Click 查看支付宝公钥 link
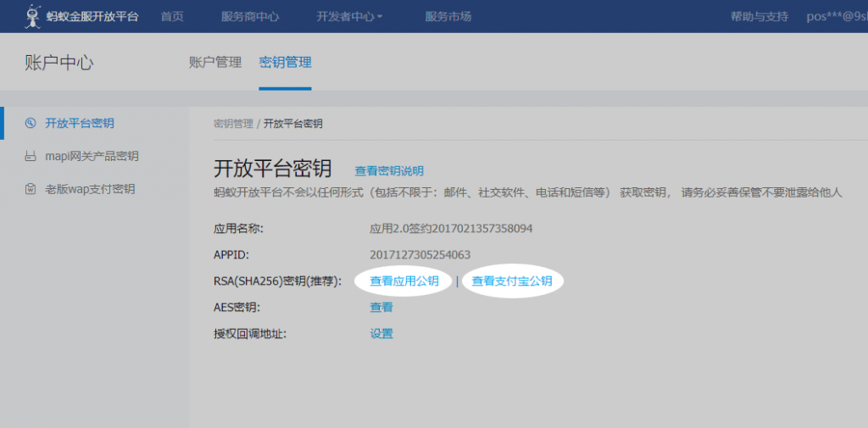The height and width of the screenshot is (428, 868). (x=512, y=281)
